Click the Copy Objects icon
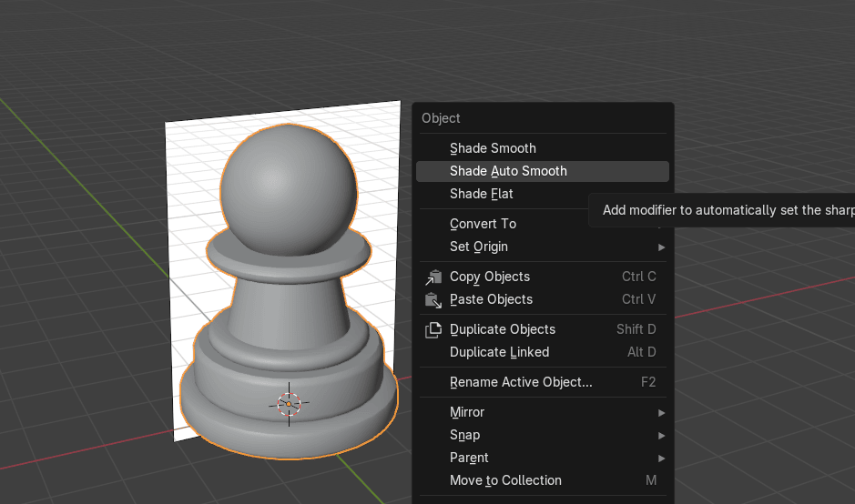Viewport: 855px width, 504px height. [x=433, y=277]
